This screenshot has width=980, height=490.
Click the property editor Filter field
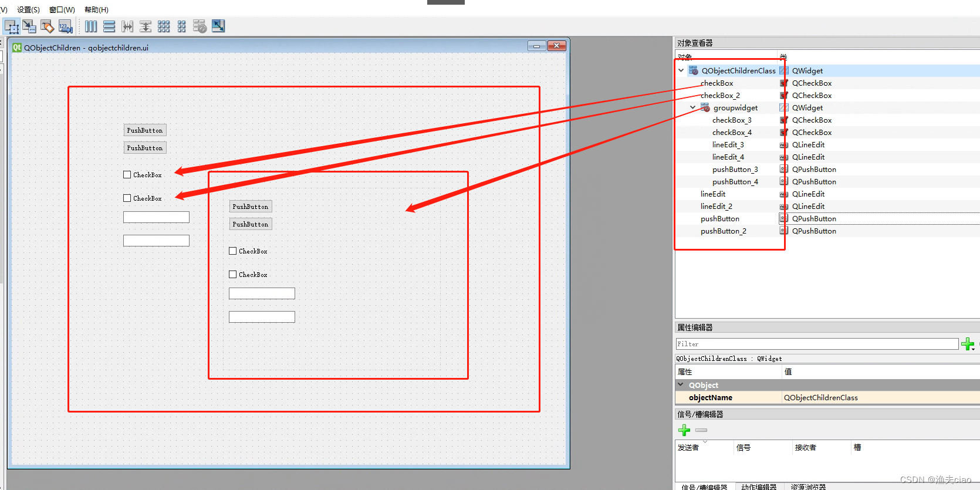pyautogui.click(x=817, y=344)
